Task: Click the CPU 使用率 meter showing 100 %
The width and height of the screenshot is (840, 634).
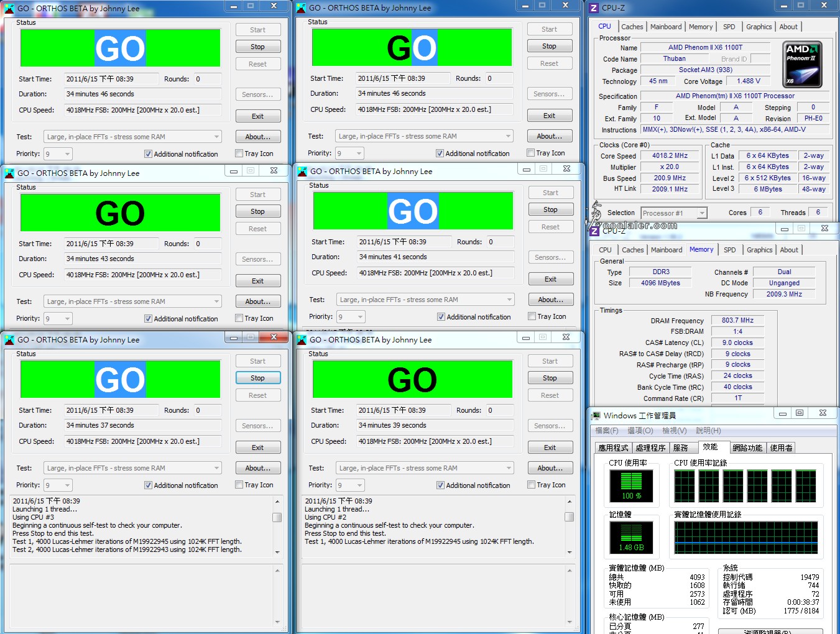Action: [631, 486]
